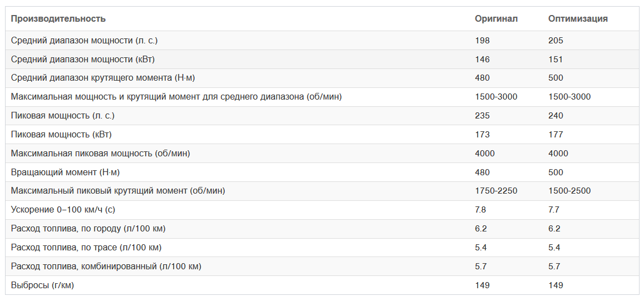644x301 pixels.
Task: Click the Расход топлива, по трасе label
Action: [86, 248]
